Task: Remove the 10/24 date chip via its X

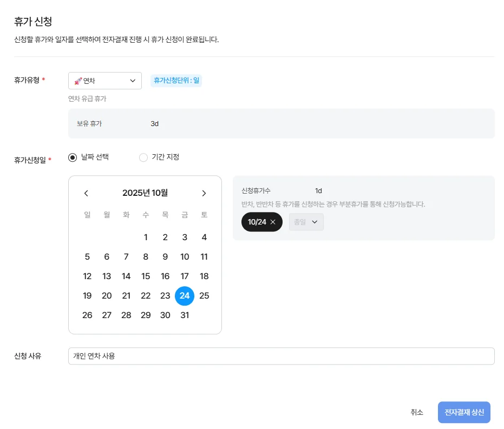Action: [273, 222]
